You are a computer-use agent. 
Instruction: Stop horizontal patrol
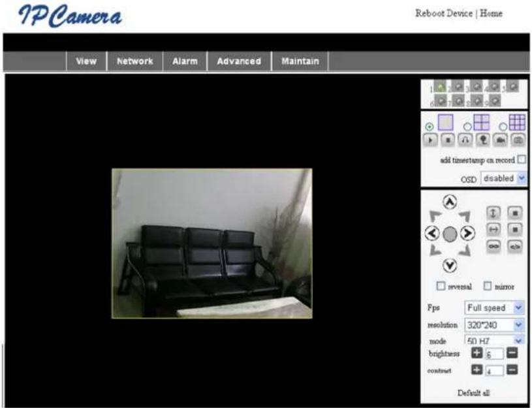coord(514,229)
